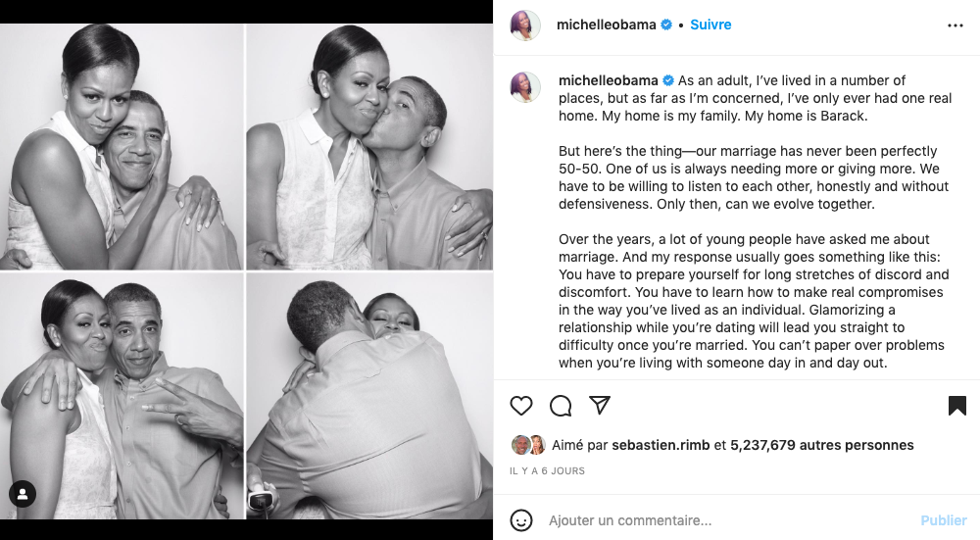This screenshot has height=540, width=980.
Task: Click verified badge in post header
Action: pyautogui.click(x=666, y=25)
